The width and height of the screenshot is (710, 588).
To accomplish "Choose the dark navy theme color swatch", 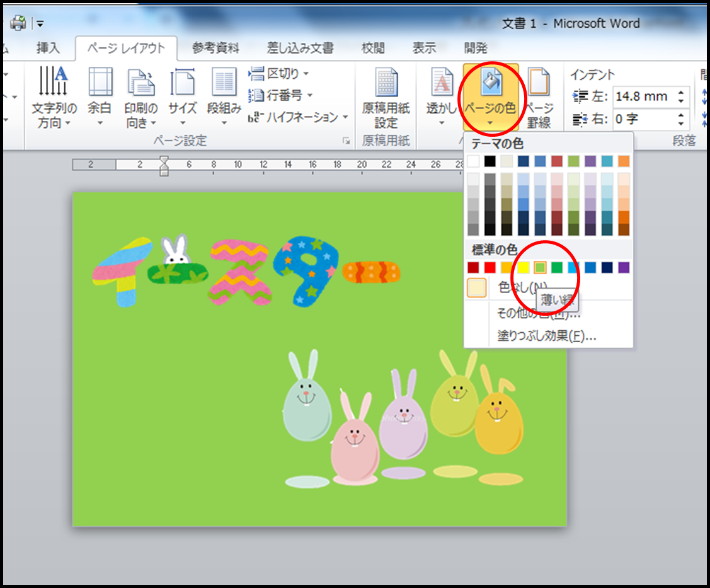I will tap(524, 161).
